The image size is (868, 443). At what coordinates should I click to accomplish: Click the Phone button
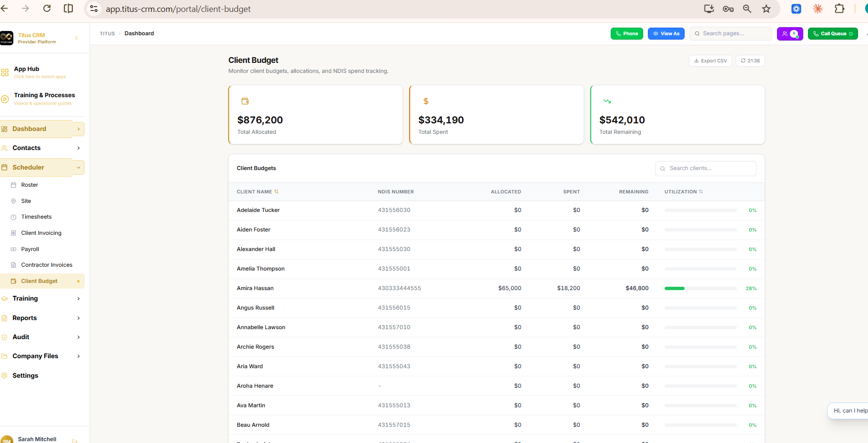pyautogui.click(x=627, y=34)
